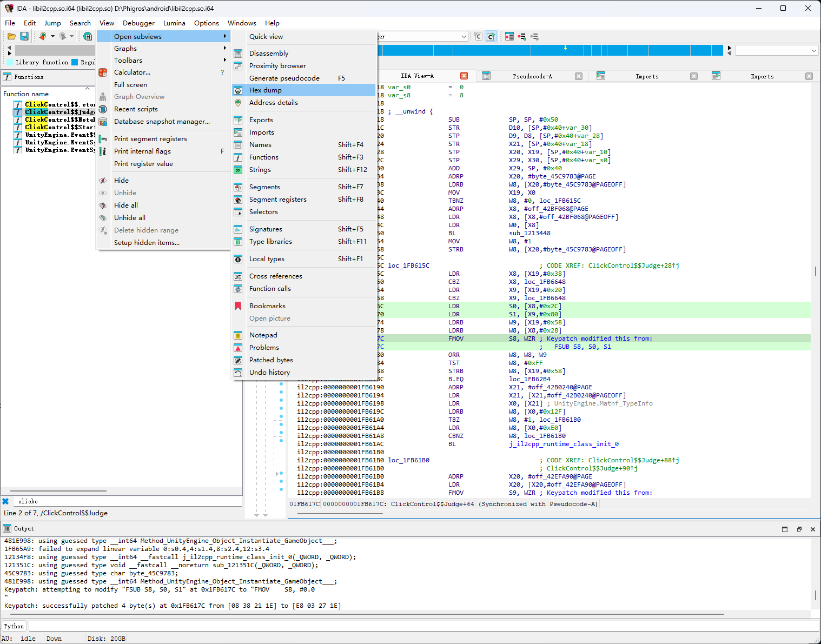The height and width of the screenshot is (644, 821).
Task: Click the add breakpoint toolbar icon
Action: coord(522,36)
